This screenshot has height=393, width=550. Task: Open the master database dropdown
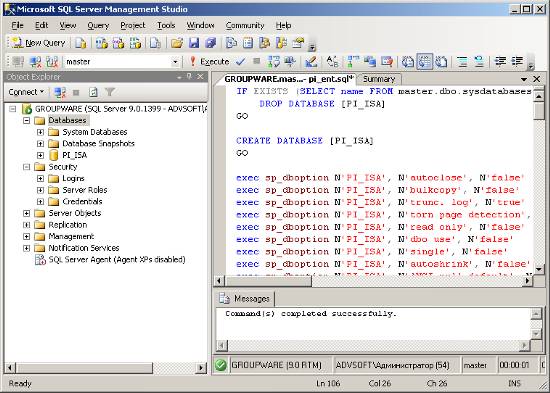(175, 62)
